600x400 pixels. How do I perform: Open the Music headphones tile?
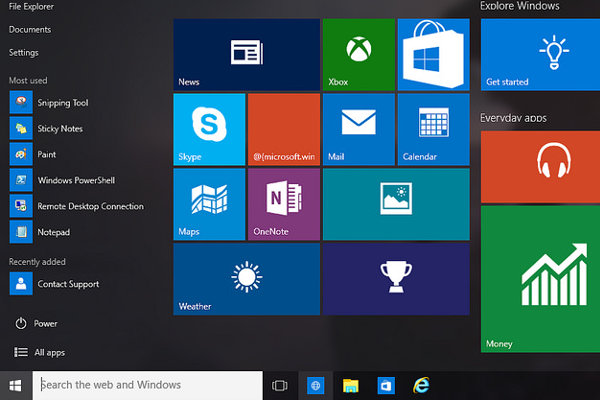pos(540,167)
